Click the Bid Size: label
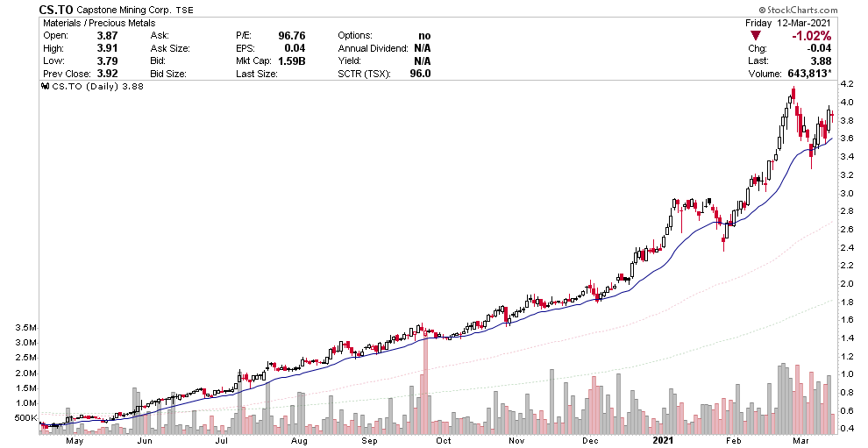The image size is (868, 448). click(x=168, y=74)
